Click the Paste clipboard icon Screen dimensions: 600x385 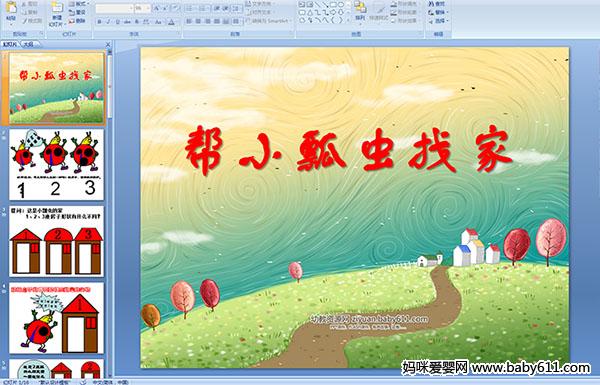[11, 7]
